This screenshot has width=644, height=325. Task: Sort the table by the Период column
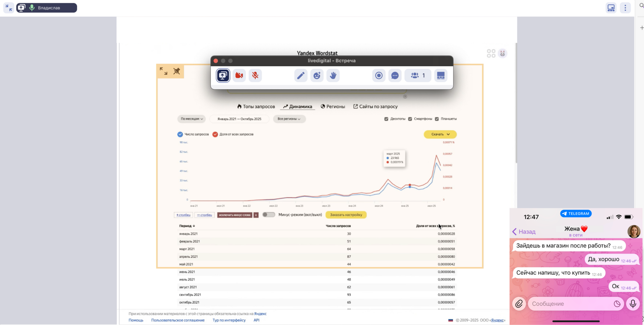coord(187,226)
